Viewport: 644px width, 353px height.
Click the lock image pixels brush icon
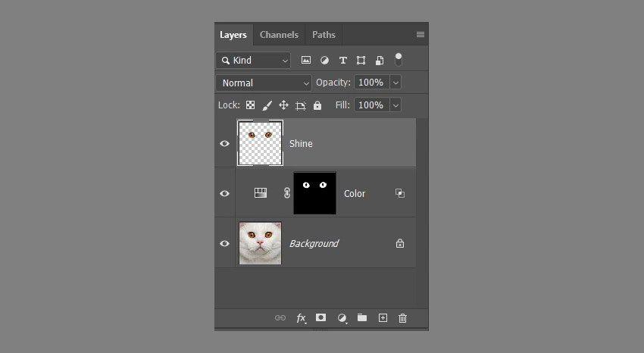(267, 105)
